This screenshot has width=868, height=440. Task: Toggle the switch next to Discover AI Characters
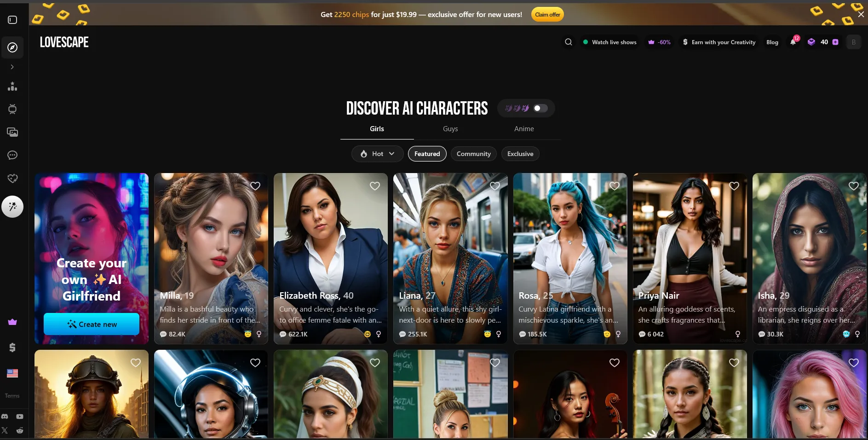click(x=540, y=108)
